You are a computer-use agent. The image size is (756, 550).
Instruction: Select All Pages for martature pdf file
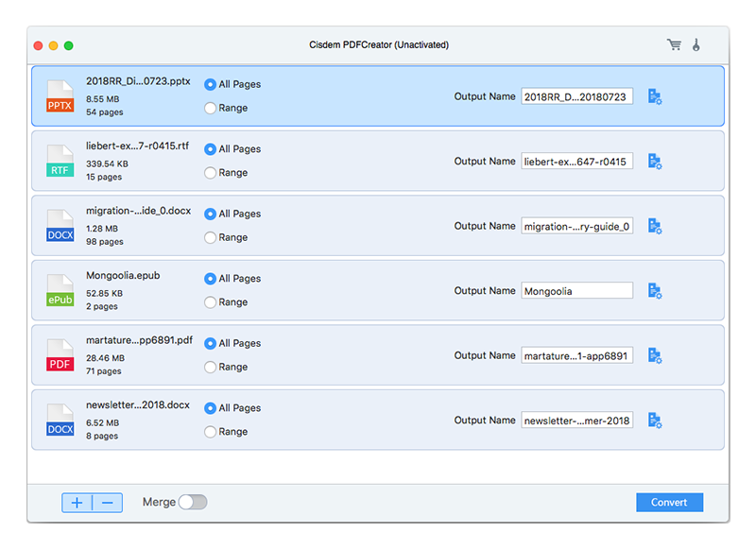click(210, 343)
